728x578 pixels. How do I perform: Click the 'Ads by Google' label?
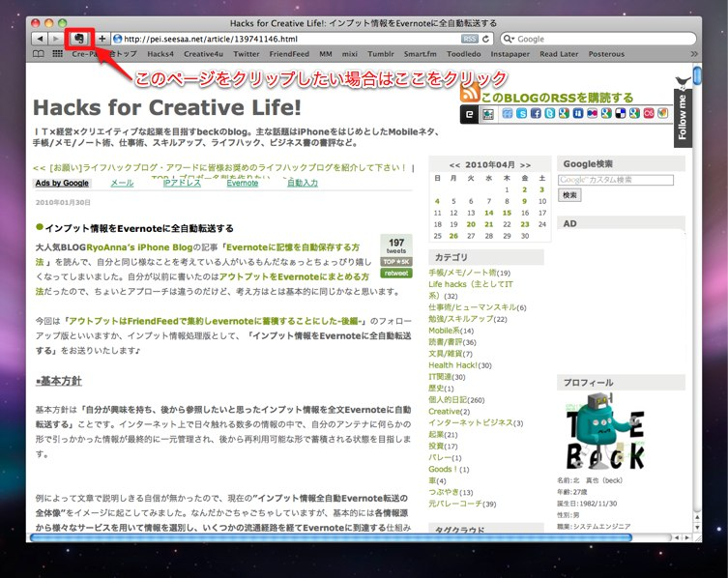pyautogui.click(x=62, y=183)
